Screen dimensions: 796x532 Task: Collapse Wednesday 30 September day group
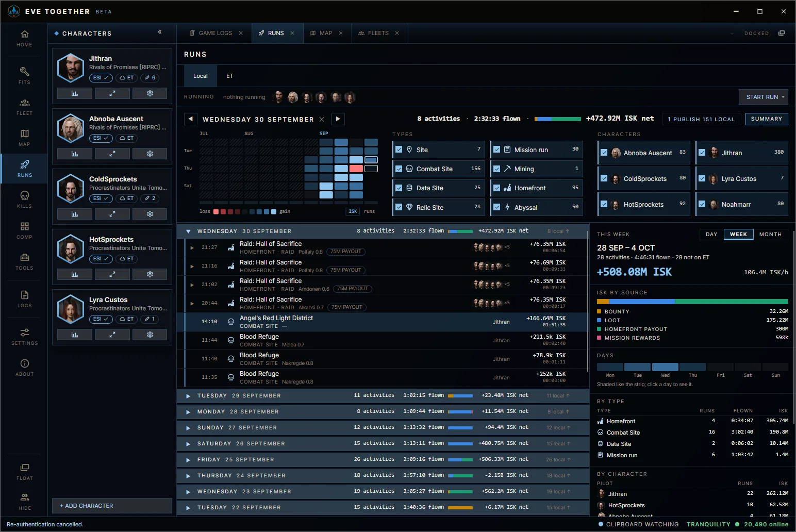point(188,231)
